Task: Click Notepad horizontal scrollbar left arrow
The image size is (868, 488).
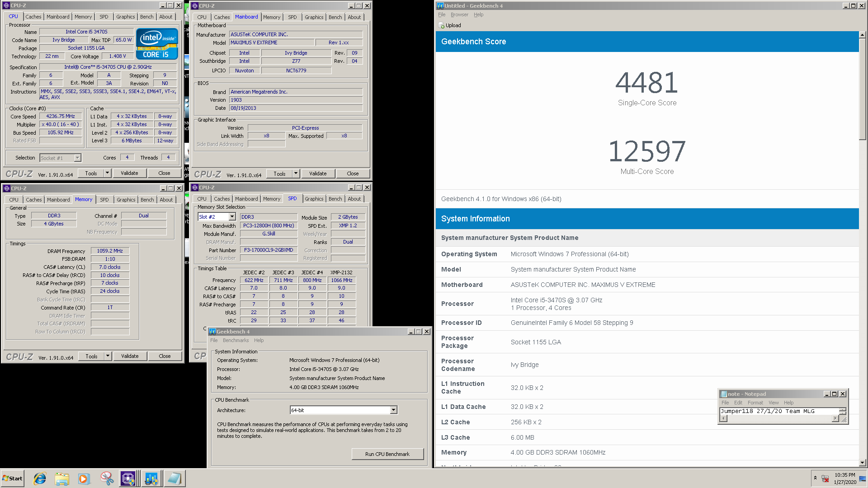Action: 723,419
